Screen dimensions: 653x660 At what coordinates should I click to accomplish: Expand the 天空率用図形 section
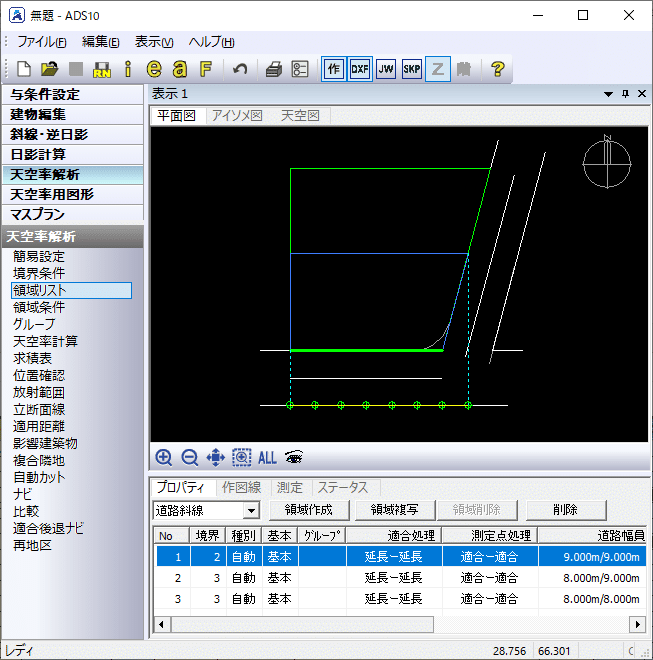(72, 194)
